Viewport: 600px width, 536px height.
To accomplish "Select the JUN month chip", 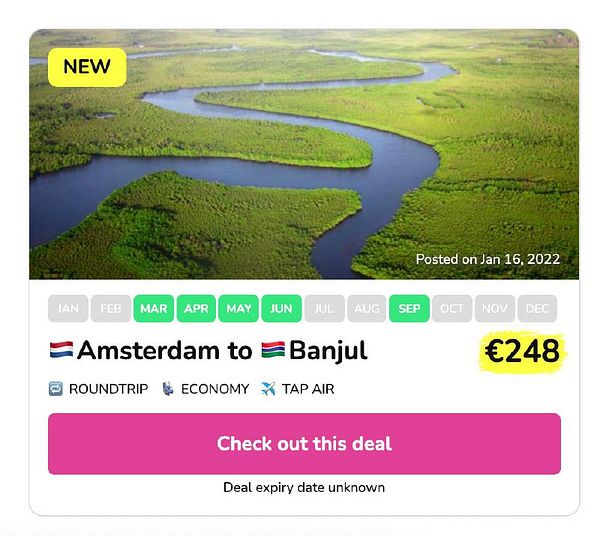I will pos(282,308).
